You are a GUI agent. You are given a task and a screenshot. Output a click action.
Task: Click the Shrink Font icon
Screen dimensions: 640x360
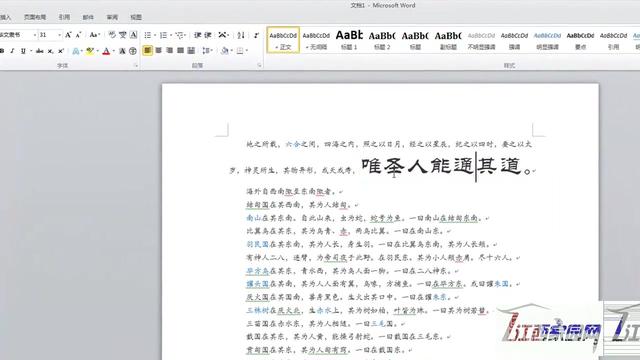point(78,35)
